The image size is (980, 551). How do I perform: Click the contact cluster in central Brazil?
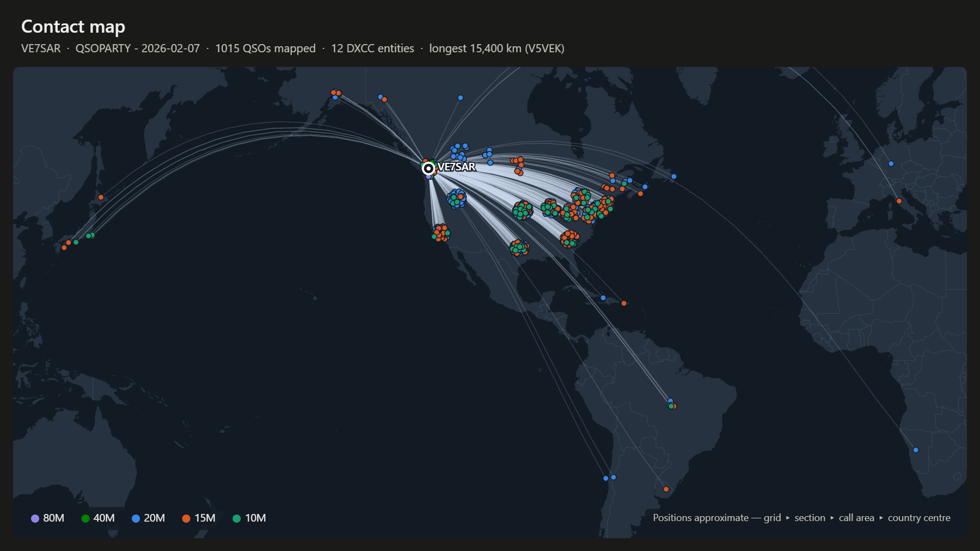click(x=672, y=405)
